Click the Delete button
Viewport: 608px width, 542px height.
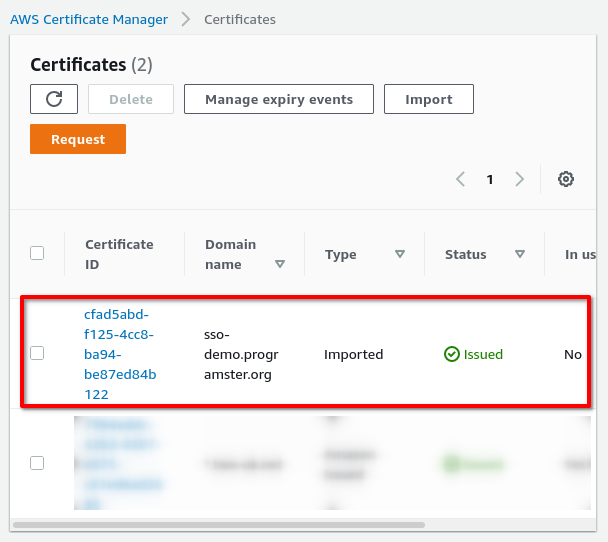(x=131, y=99)
